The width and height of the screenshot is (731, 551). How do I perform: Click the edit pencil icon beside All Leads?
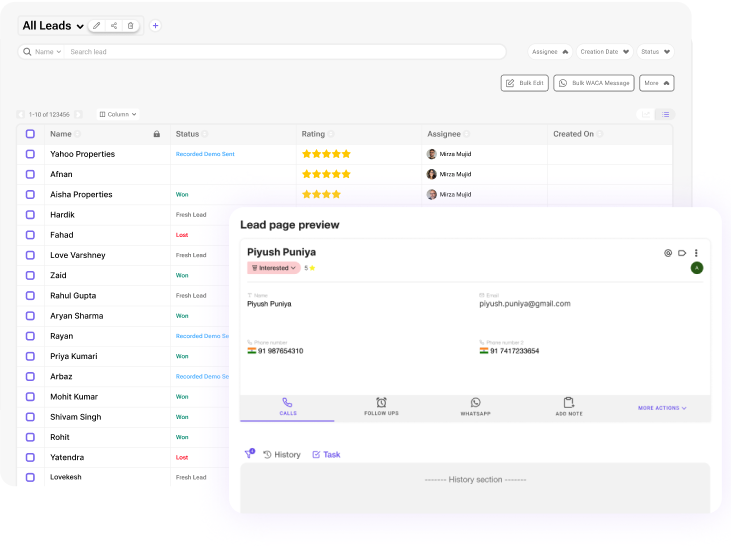pos(97,26)
